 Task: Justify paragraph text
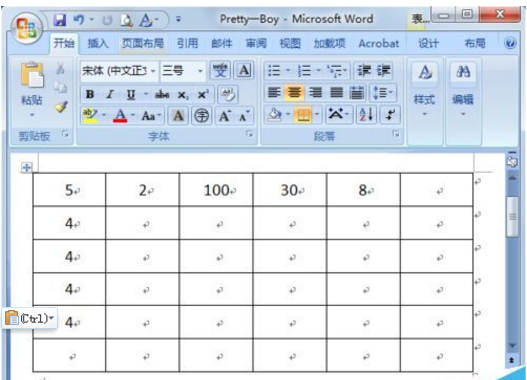pos(336,92)
